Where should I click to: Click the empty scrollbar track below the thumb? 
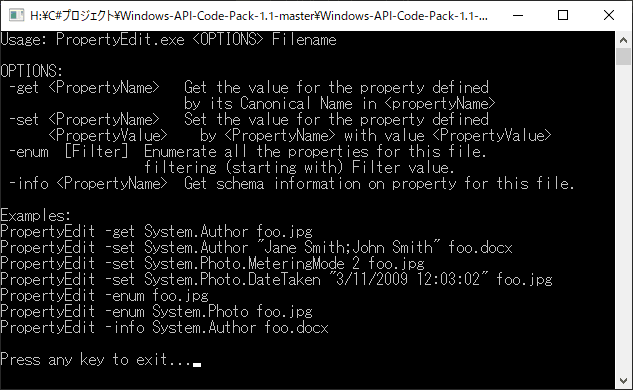[x=624, y=218]
